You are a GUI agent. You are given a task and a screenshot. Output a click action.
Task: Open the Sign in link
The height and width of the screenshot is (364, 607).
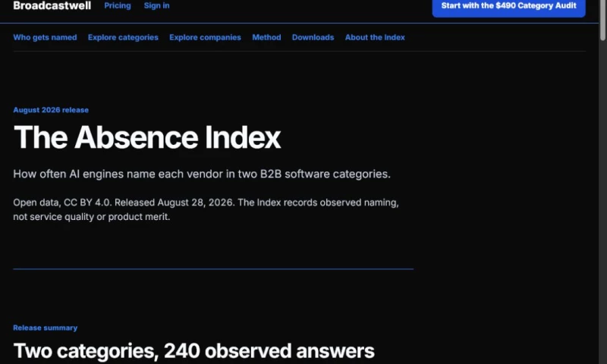[156, 5]
